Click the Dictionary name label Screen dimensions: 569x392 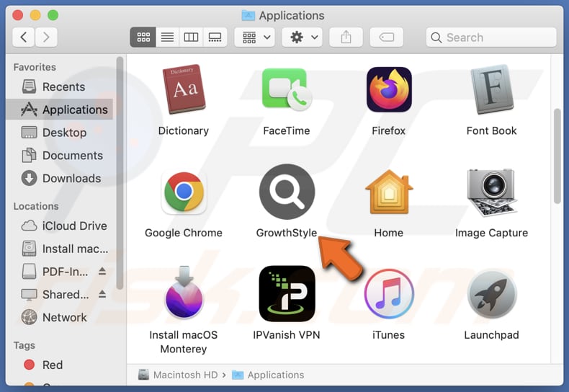point(184,130)
